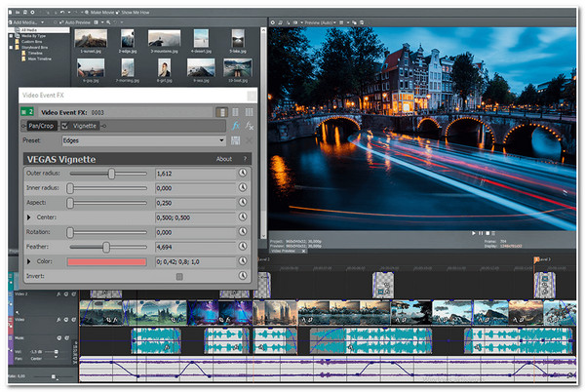
Task: Click the animate clock icon for Aspect
Action: (x=243, y=202)
